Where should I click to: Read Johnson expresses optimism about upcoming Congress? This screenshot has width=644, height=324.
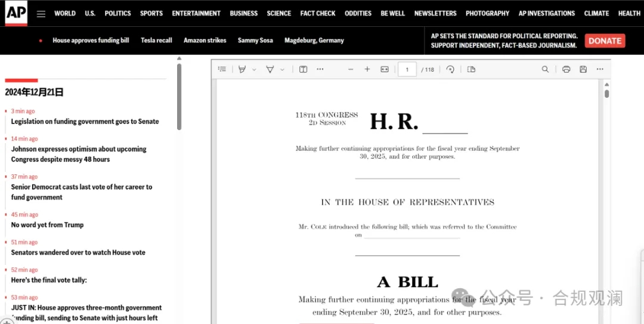pos(79,154)
